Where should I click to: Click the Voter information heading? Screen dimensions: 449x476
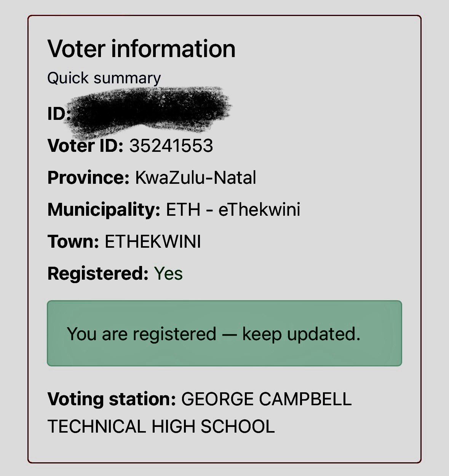[141, 49]
